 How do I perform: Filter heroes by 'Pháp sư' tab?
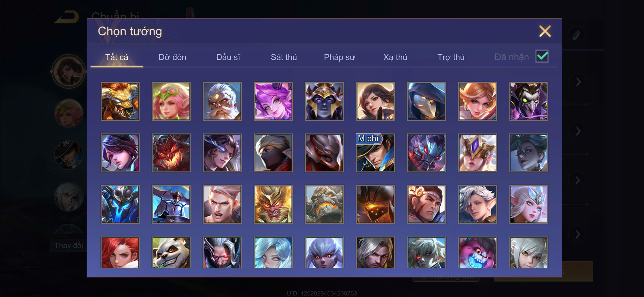coord(339,57)
